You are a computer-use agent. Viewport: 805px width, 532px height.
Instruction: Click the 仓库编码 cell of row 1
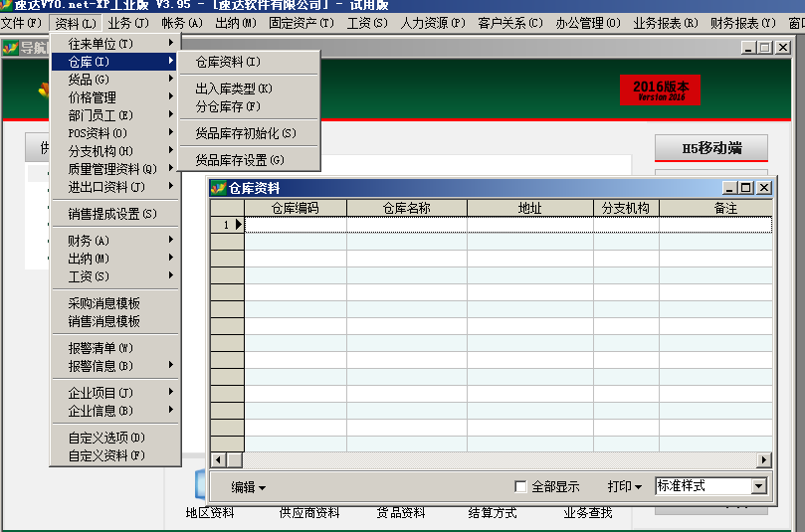[x=296, y=225]
